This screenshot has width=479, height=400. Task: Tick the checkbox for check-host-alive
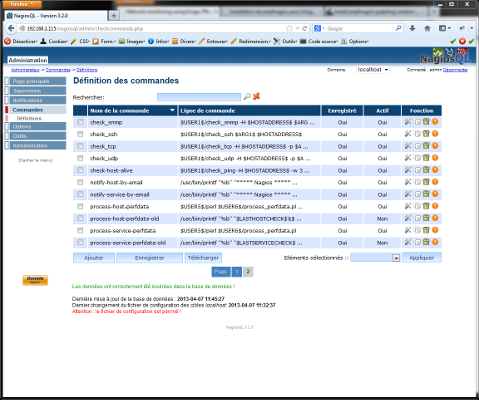click(80, 170)
